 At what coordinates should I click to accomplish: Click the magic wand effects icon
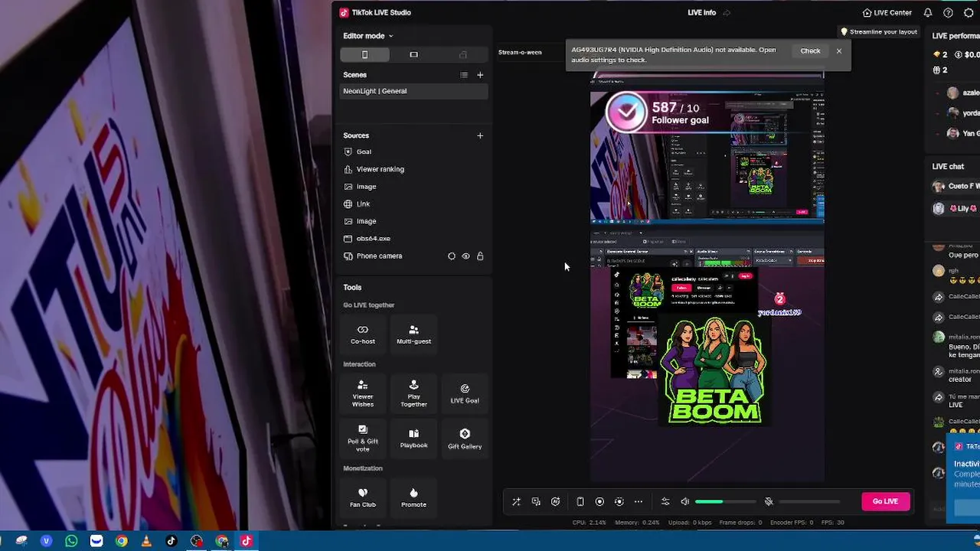[516, 502]
